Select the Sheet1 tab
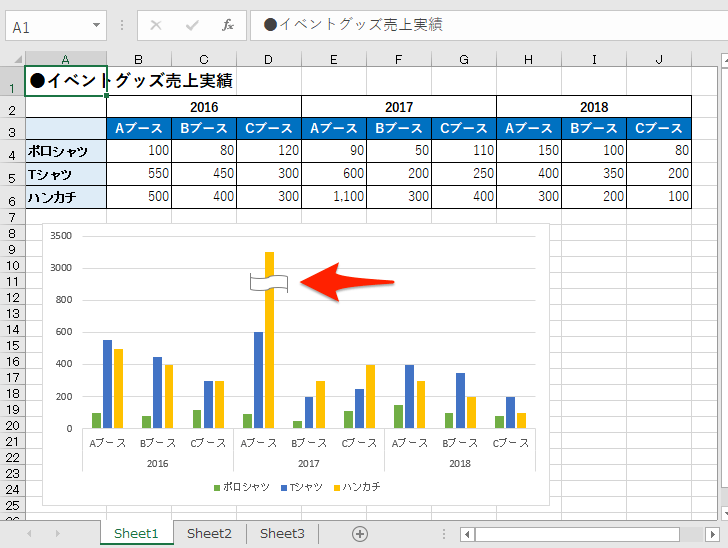 point(136,534)
